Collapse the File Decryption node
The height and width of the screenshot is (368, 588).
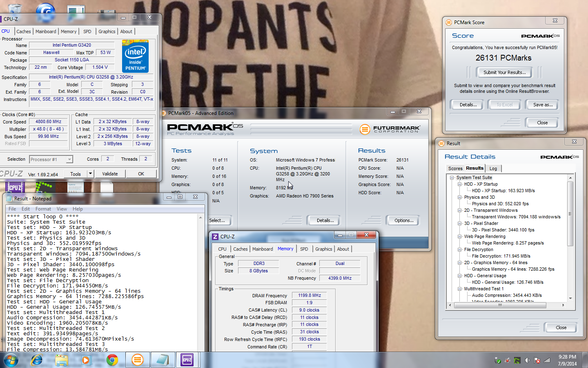[x=460, y=249]
